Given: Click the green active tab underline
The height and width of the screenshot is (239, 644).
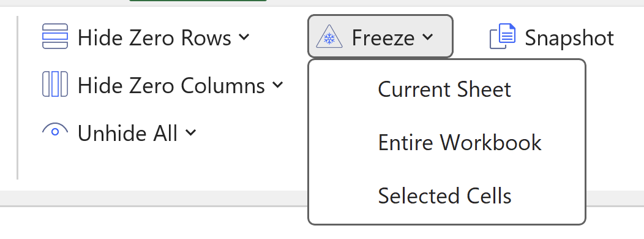Looking at the screenshot, I should click(198, 1).
